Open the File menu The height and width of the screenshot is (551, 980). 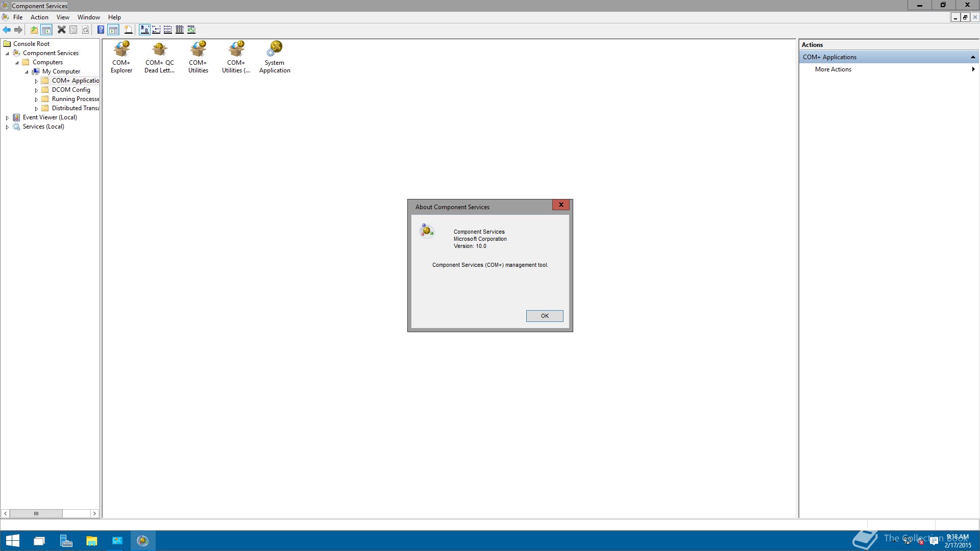coord(18,17)
